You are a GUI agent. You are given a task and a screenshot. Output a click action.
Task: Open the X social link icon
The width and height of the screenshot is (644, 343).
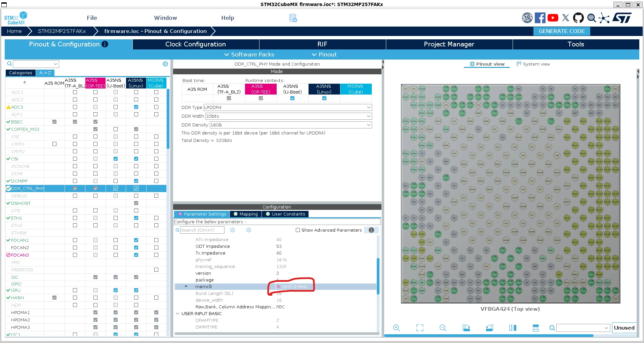coord(566,18)
